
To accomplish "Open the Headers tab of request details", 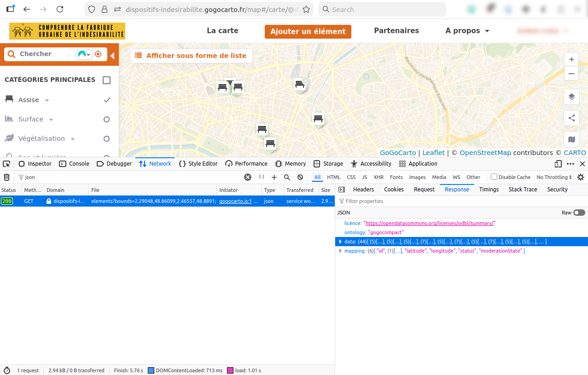I will (x=363, y=190).
